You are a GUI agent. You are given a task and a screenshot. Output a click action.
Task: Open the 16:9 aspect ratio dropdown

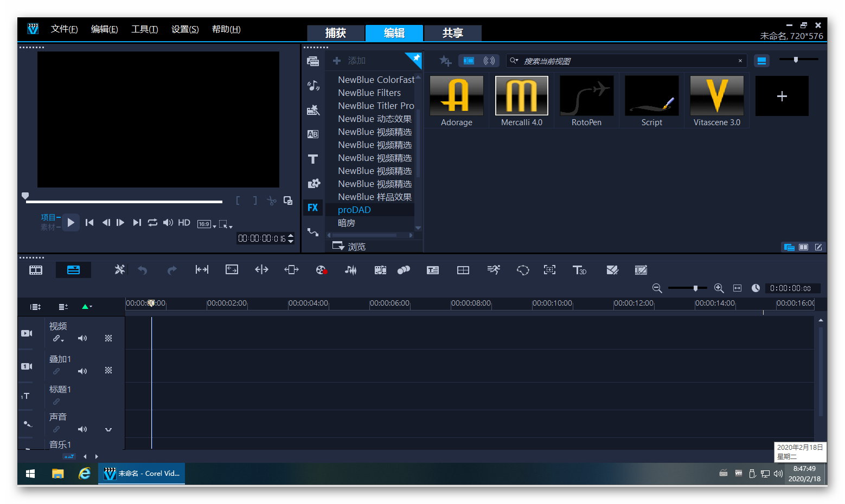(207, 224)
